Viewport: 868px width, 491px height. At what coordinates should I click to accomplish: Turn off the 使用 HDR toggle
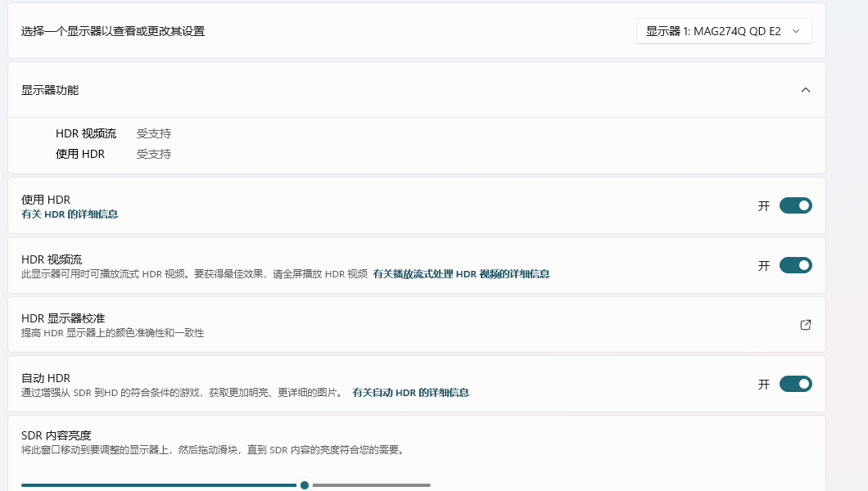point(795,205)
